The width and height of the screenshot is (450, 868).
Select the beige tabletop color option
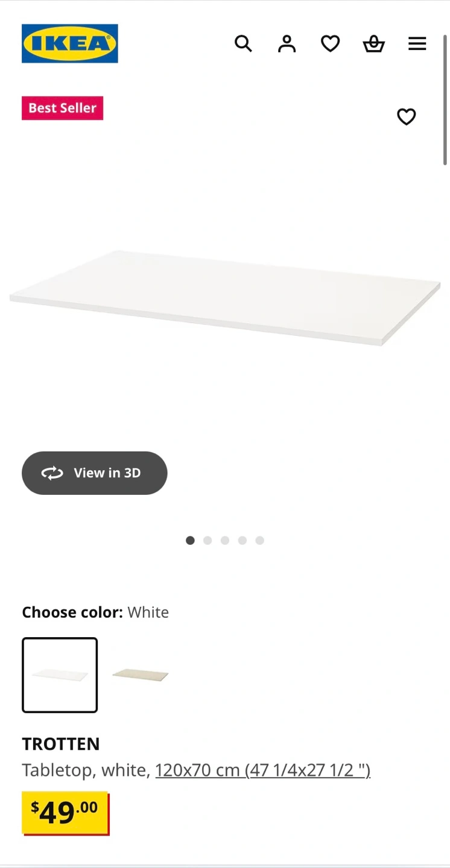(x=141, y=675)
